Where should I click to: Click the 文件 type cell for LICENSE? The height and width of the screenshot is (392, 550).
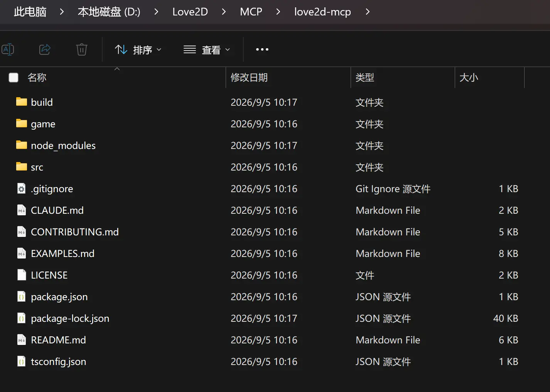[x=365, y=275]
